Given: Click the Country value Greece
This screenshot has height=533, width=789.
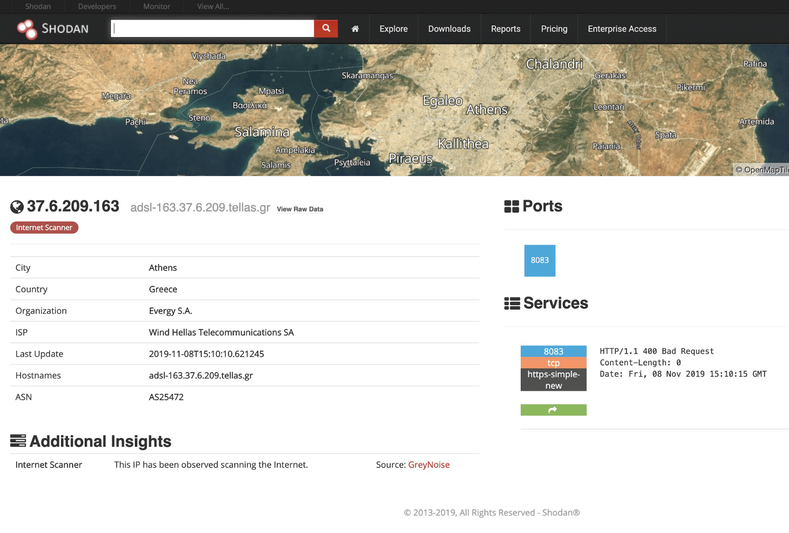Looking at the screenshot, I should point(163,289).
